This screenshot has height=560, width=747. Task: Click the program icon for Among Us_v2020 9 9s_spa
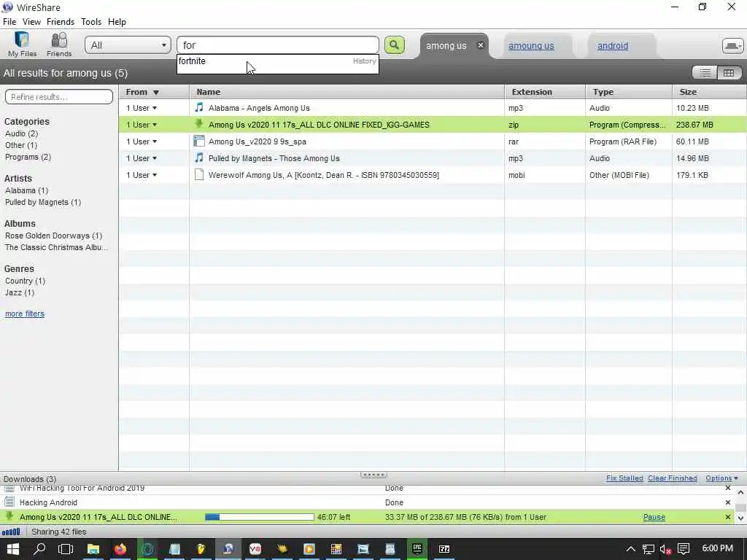tap(199, 141)
